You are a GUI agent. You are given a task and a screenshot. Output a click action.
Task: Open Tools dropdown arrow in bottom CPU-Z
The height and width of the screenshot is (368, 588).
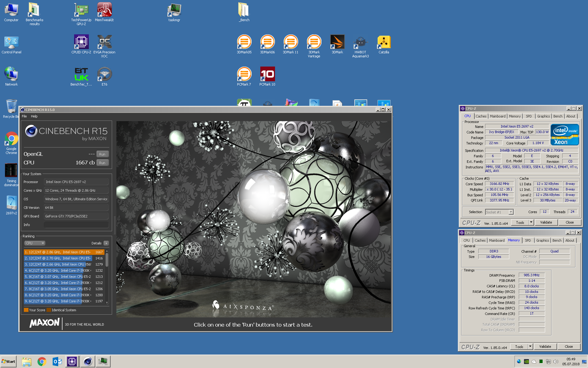coord(530,347)
